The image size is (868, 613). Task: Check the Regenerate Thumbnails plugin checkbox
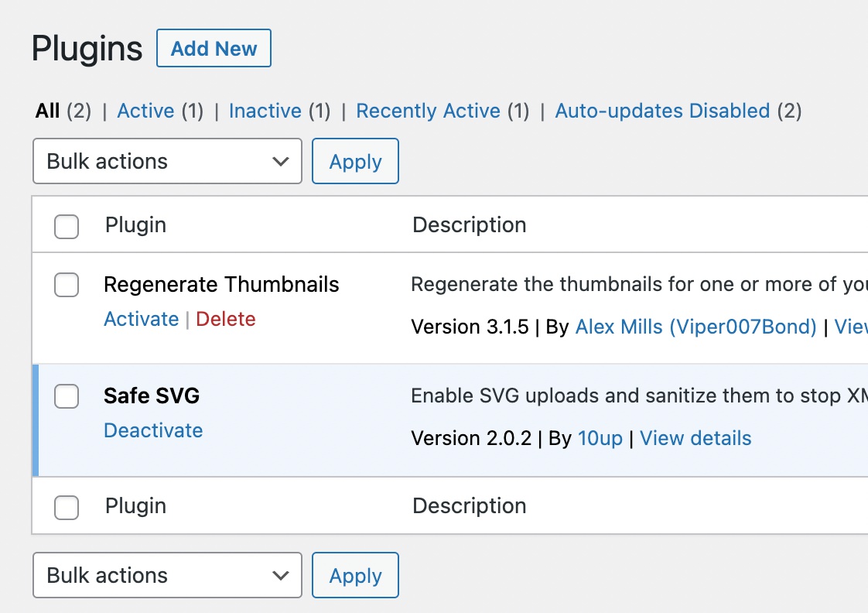pos(67,285)
